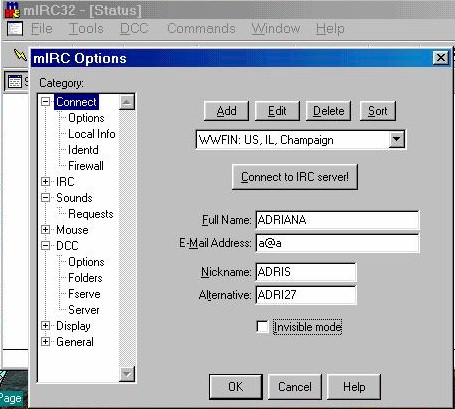Viewport: 455px width, 409px height.
Task: Select DCC in the category tree
Action: (x=67, y=246)
